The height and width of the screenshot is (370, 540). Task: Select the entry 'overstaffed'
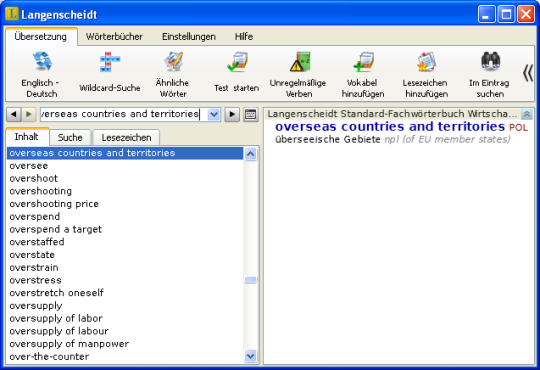(x=125, y=242)
